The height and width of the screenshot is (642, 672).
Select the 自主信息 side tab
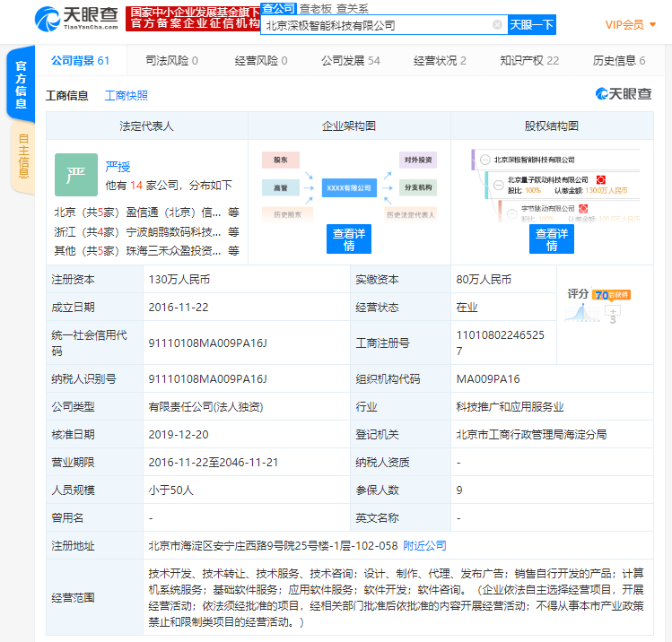point(22,156)
